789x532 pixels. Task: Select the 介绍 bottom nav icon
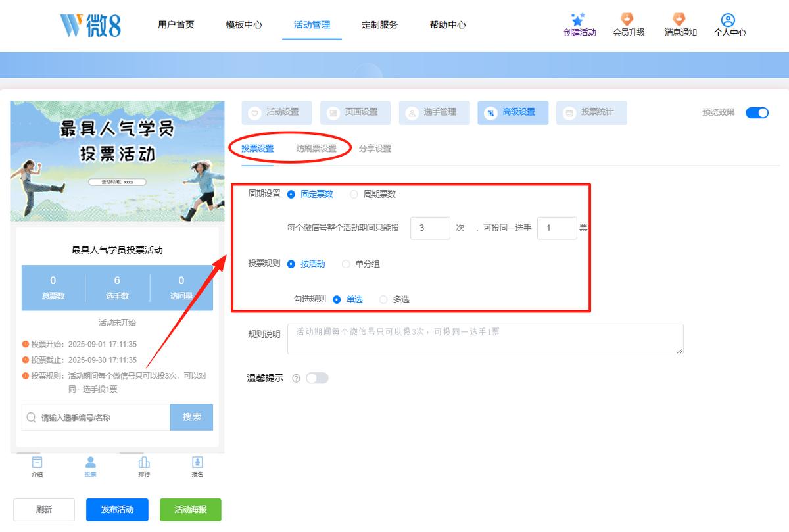(37, 462)
